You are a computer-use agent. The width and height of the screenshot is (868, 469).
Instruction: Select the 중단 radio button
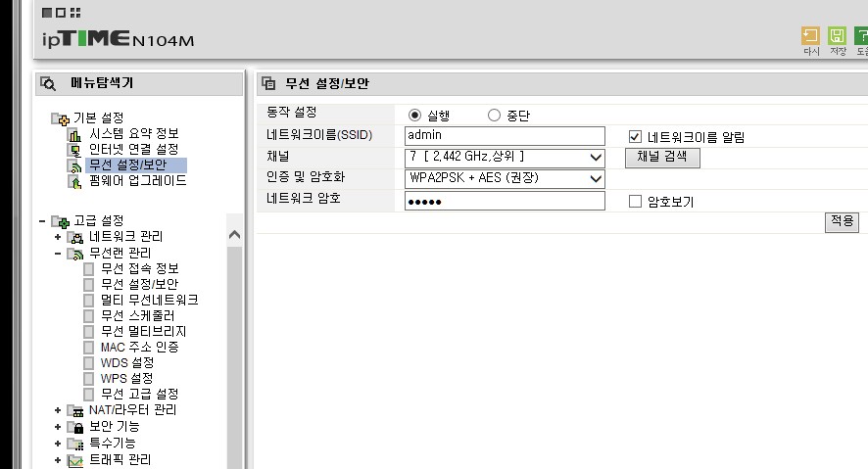[x=494, y=115]
